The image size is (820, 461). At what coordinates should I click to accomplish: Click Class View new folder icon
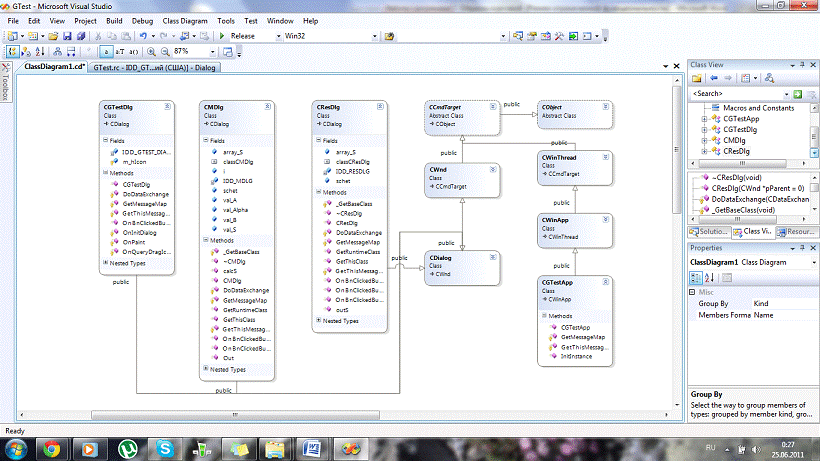(696, 78)
